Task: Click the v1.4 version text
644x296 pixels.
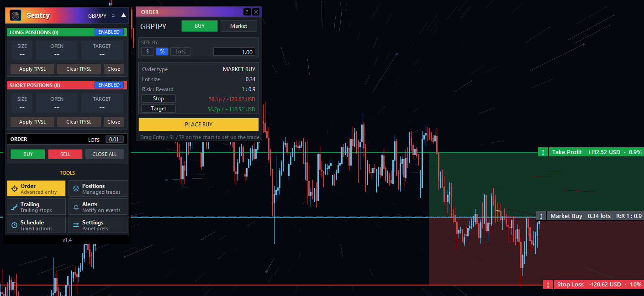Action: click(x=67, y=240)
